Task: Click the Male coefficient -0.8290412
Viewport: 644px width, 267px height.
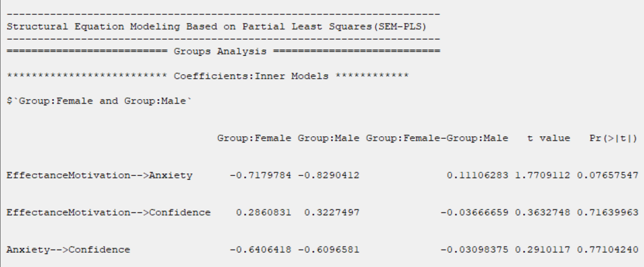Action: click(x=329, y=175)
